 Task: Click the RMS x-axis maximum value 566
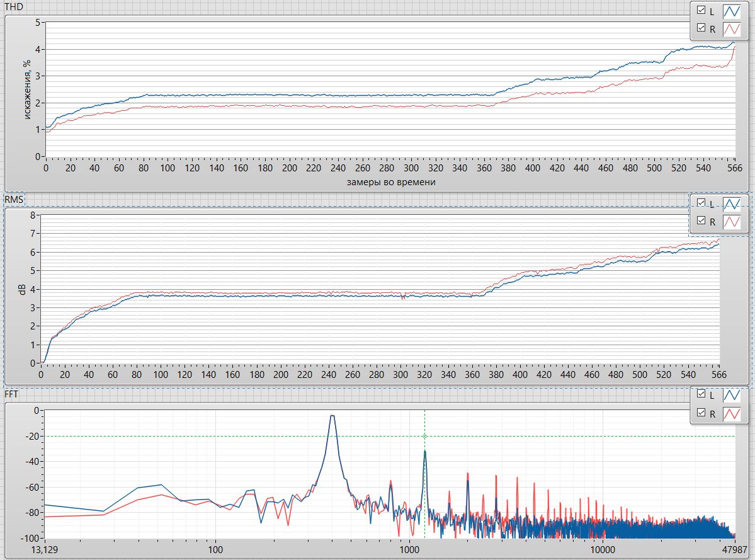click(x=719, y=375)
